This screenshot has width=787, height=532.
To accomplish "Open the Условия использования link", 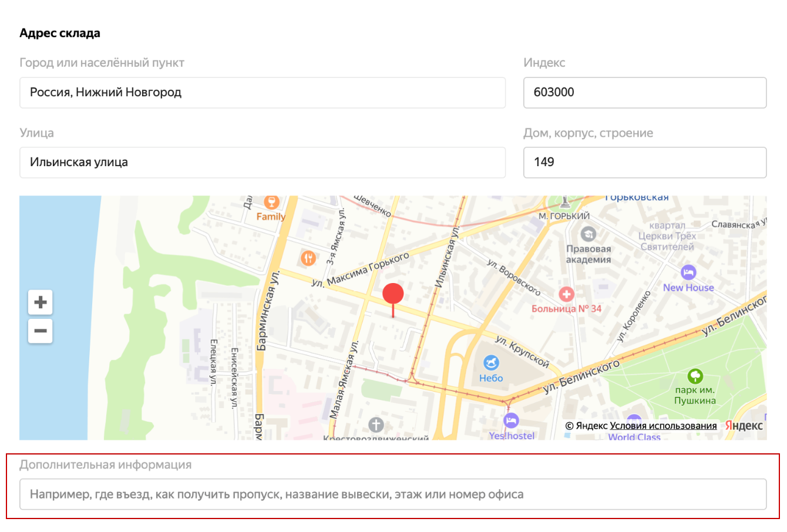I will point(663,426).
